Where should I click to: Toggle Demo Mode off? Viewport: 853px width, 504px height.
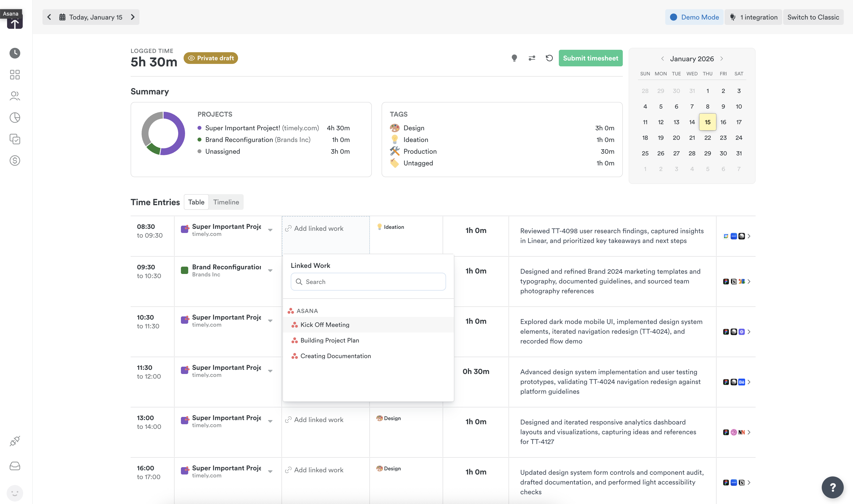[x=694, y=17]
